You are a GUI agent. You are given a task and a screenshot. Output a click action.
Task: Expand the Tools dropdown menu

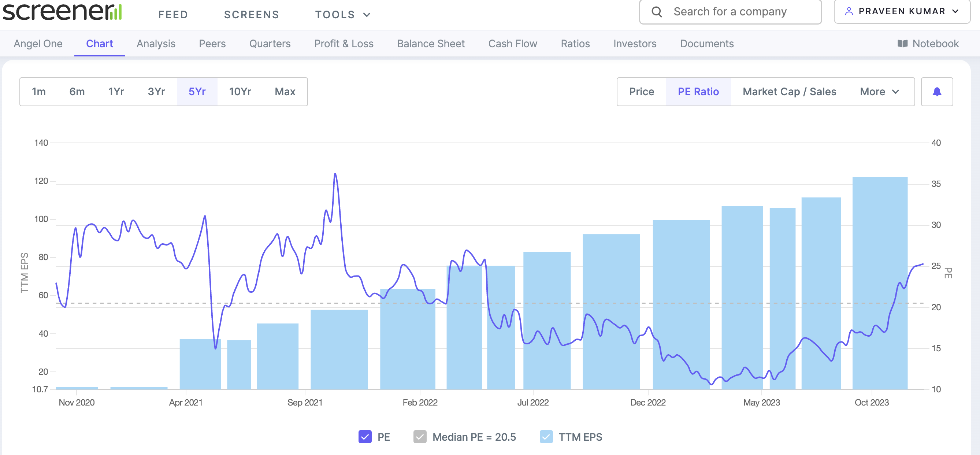tap(342, 14)
